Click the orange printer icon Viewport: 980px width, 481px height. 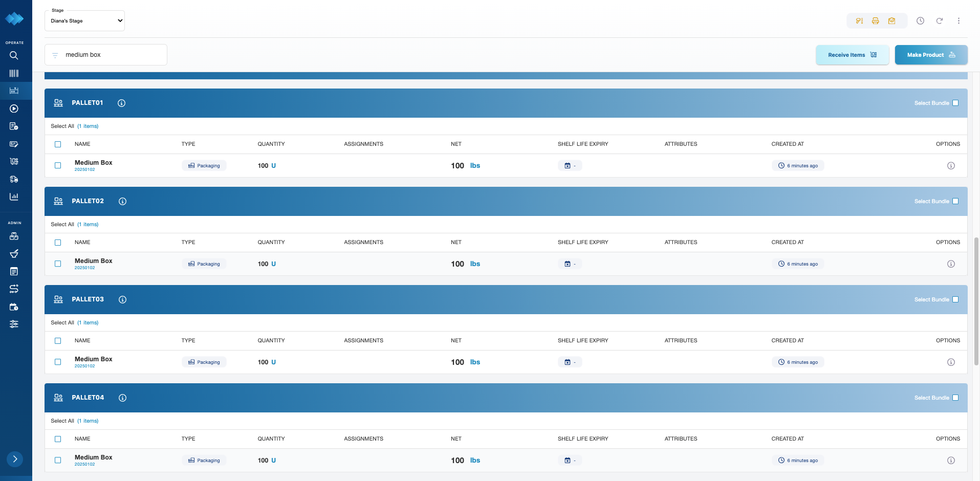[876, 21]
